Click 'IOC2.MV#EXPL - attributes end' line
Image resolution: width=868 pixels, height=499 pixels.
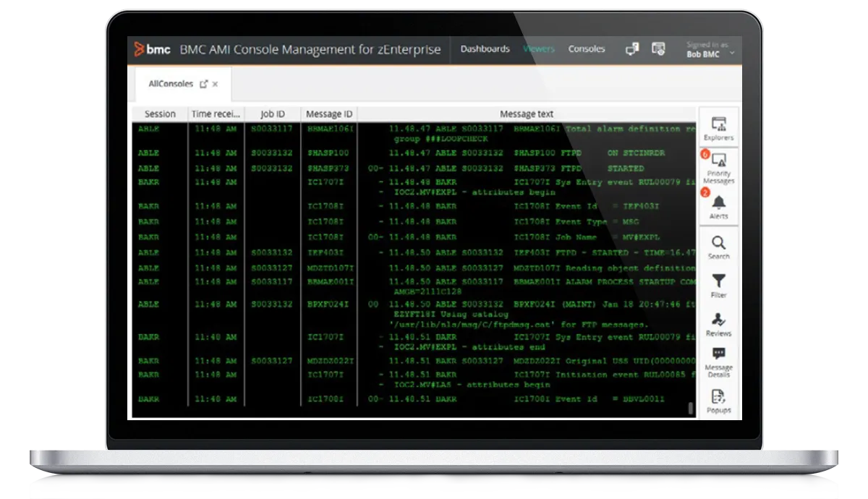point(469,347)
